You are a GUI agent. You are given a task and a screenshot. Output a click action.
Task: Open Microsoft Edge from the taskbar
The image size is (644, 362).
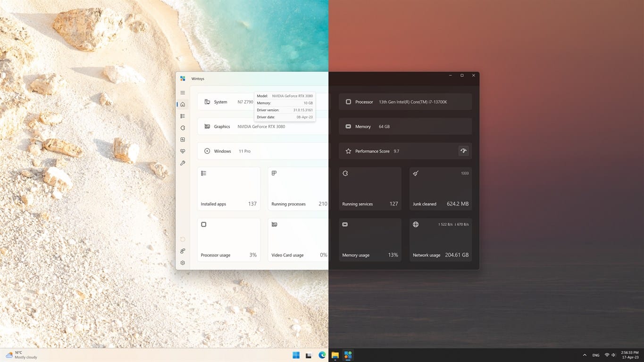[322, 355]
